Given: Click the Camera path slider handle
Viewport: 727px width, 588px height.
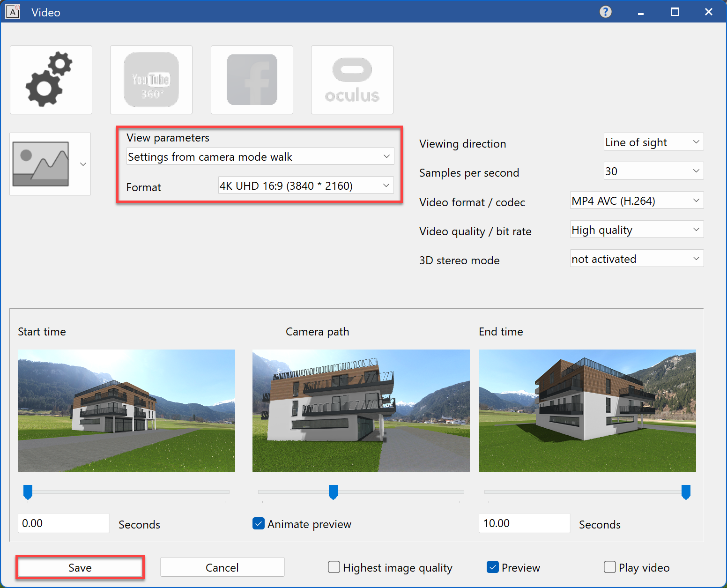Looking at the screenshot, I should [x=333, y=492].
